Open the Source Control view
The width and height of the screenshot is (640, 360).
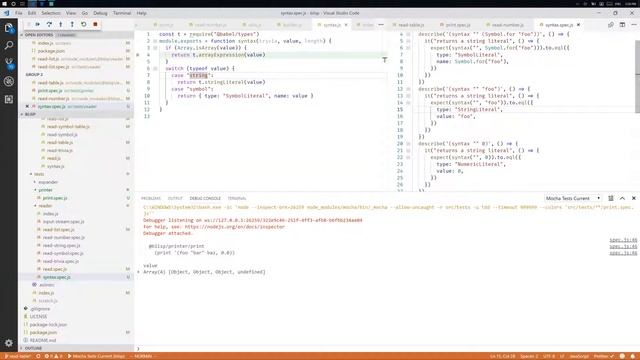(x=9, y=63)
